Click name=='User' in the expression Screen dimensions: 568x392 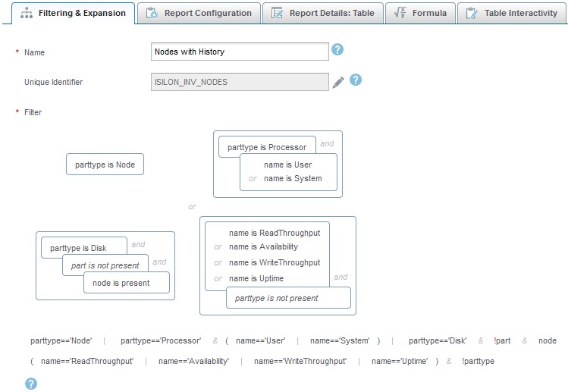click(260, 340)
